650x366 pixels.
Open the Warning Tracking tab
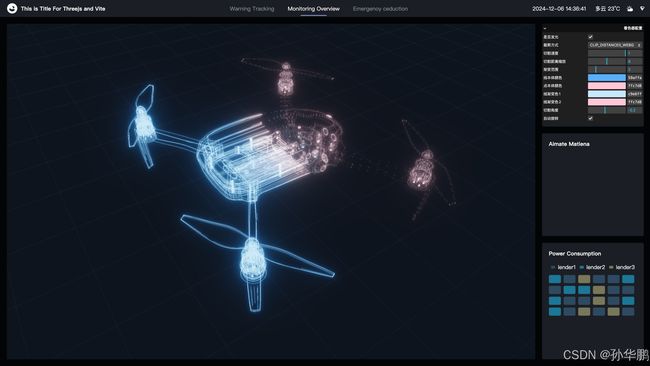pyautogui.click(x=252, y=9)
